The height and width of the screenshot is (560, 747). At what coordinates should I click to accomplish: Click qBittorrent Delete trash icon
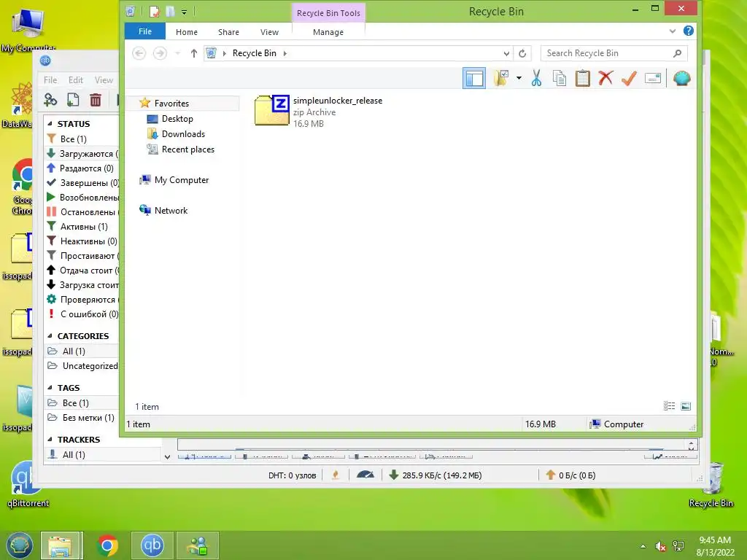(96, 99)
